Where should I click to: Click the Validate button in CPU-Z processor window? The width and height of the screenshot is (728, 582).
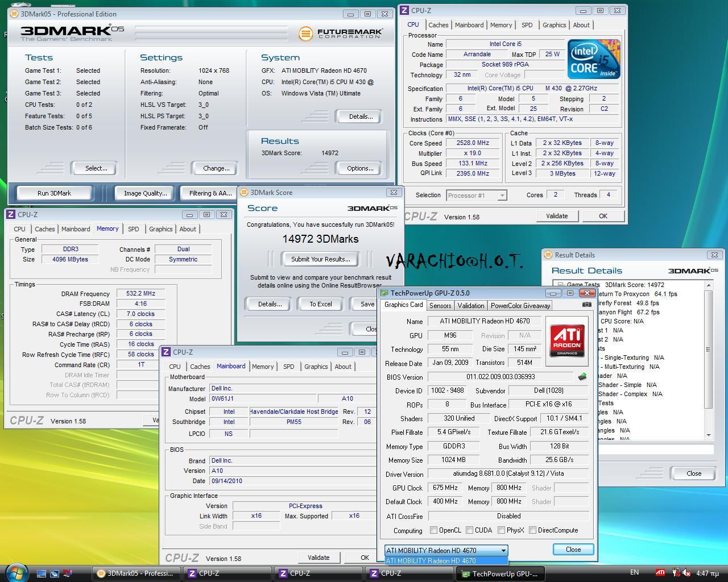click(557, 216)
